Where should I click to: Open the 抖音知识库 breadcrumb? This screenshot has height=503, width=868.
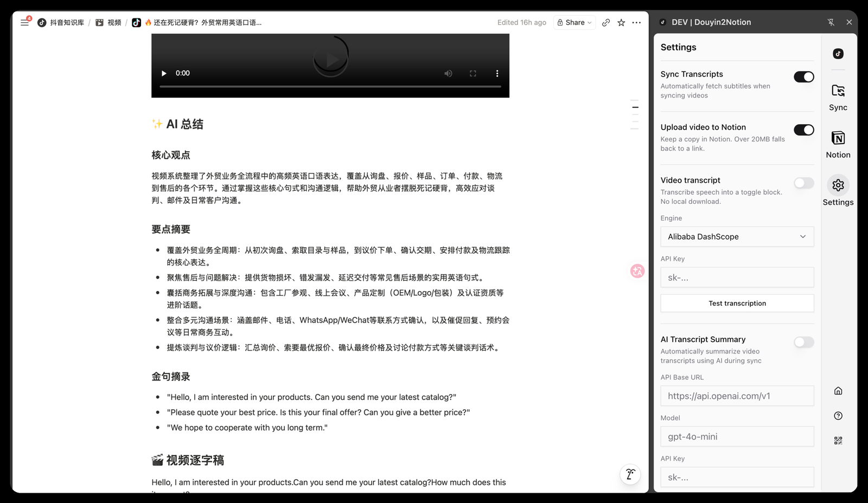tap(61, 22)
